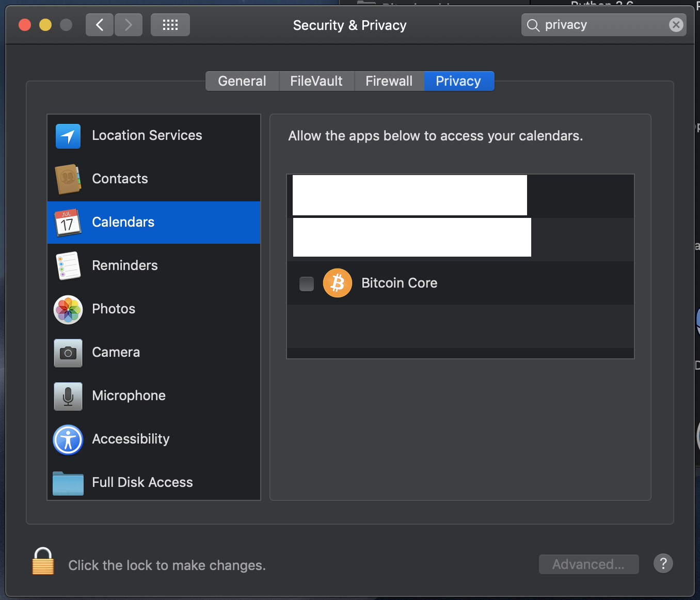Clear the privacy search field
700x600 pixels.
676,24
